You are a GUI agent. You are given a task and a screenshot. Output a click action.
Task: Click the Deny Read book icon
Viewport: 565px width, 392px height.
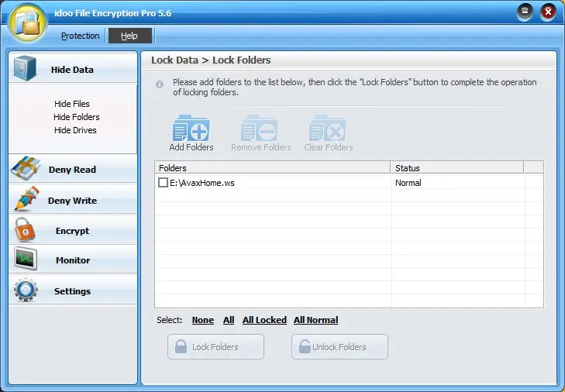click(26, 168)
